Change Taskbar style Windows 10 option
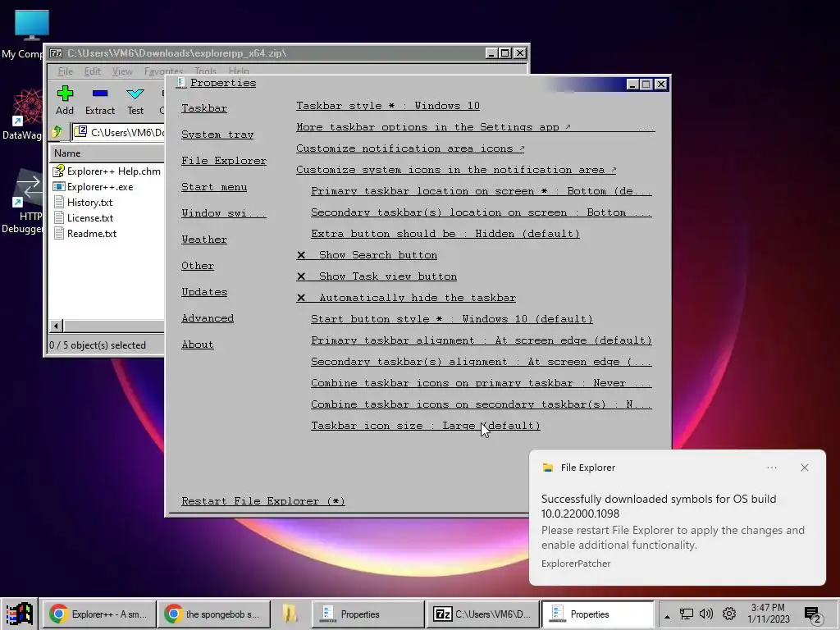This screenshot has height=630, width=840. (x=388, y=106)
